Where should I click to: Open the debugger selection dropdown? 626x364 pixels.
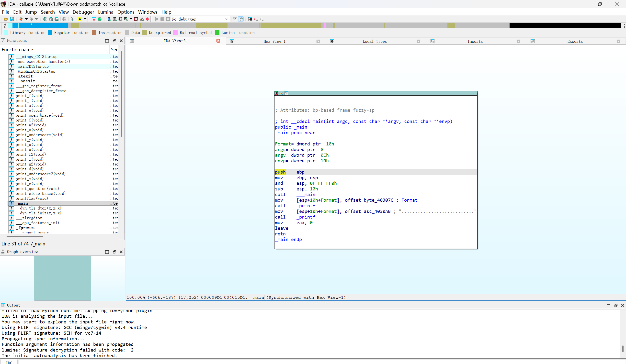[x=227, y=19]
